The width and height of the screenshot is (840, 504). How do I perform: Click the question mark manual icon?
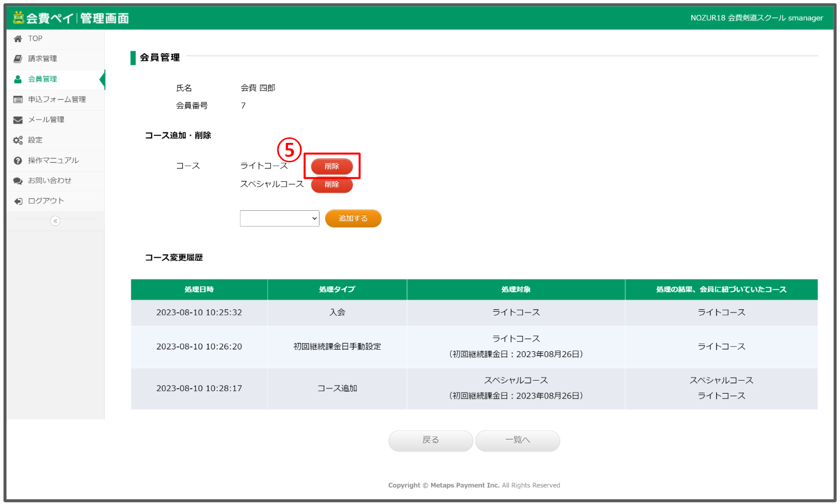[x=18, y=161]
